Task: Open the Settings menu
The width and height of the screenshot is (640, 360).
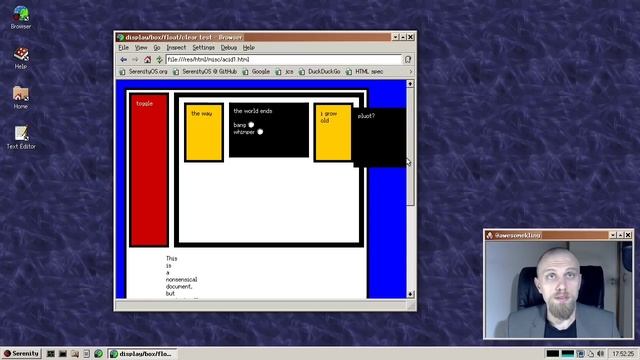Action: pos(203,48)
